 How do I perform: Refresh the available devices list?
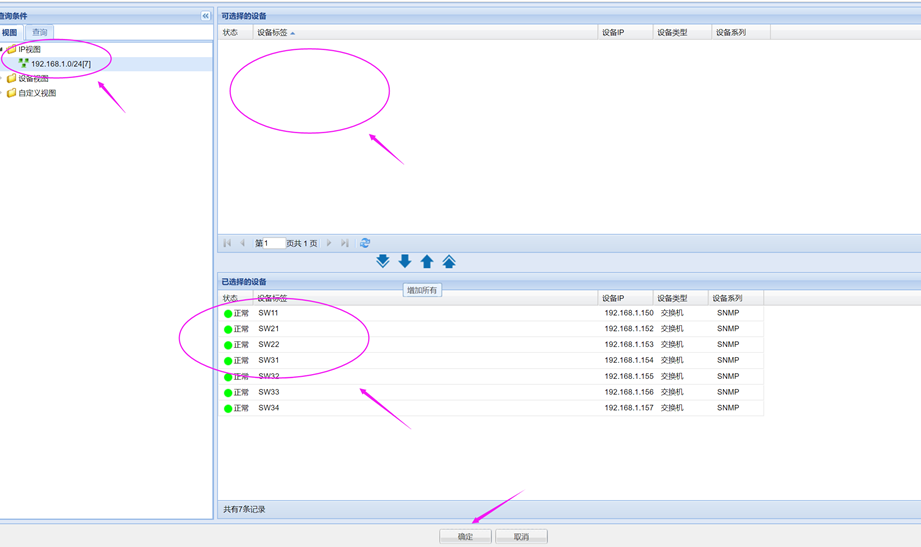point(365,243)
